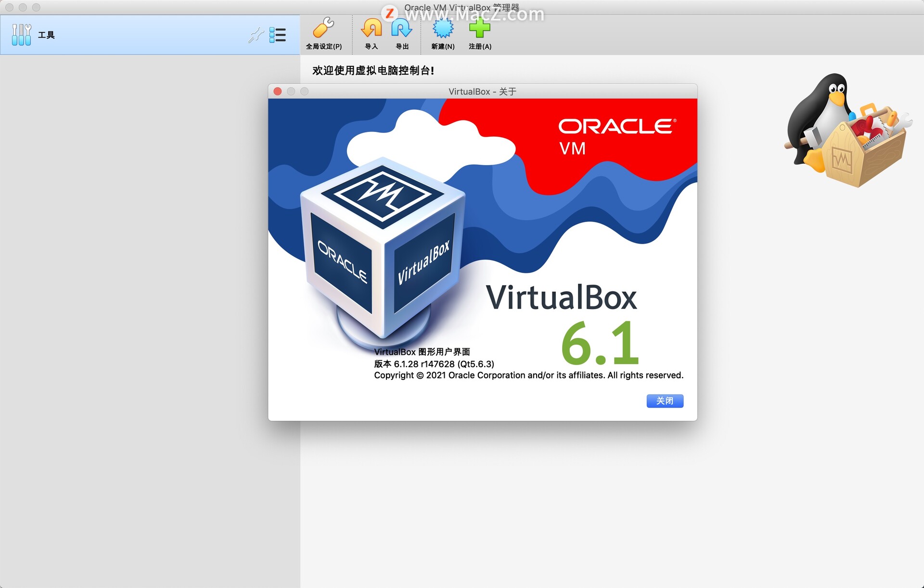Click the Oracle copyright line

528,375
